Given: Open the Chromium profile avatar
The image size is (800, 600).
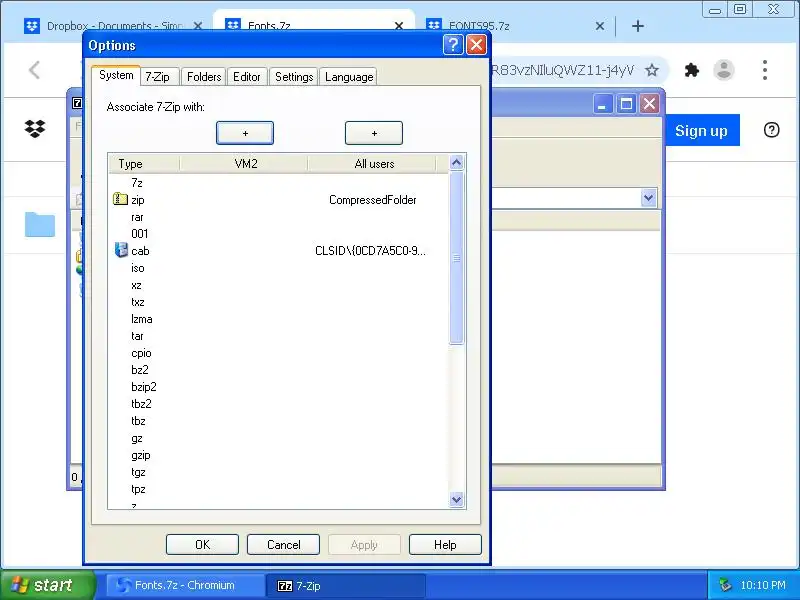Looking at the screenshot, I should pyautogui.click(x=723, y=70).
